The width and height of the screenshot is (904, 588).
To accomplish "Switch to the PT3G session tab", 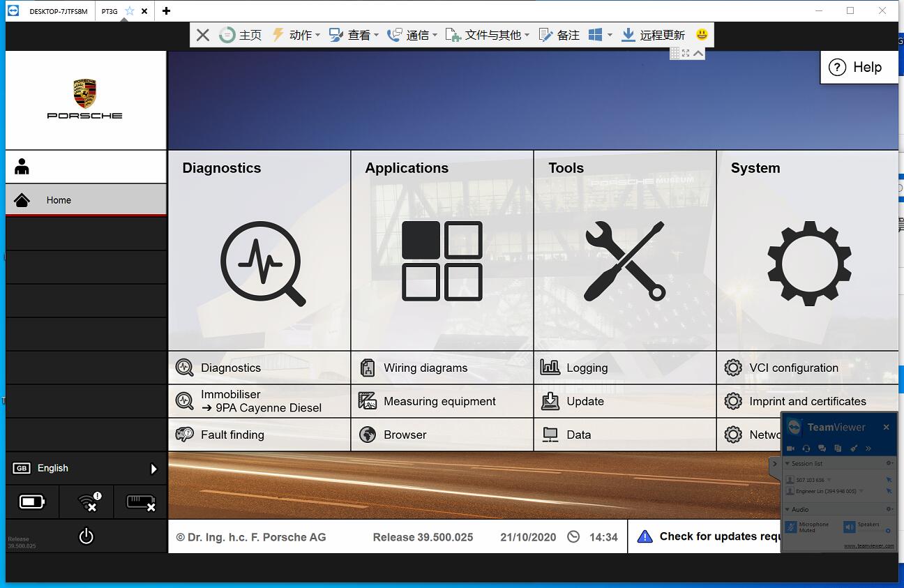I will (x=110, y=11).
